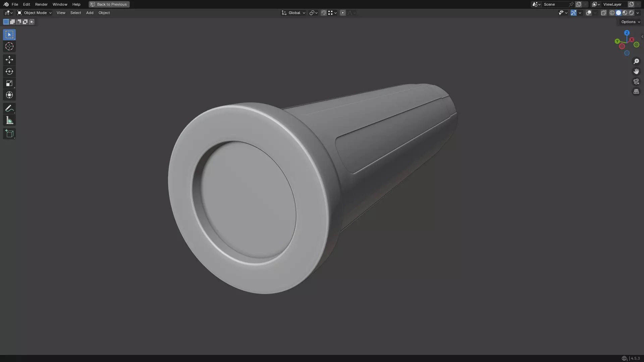Open the viewport Select menu
The height and width of the screenshot is (362, 644).
coord(75,13)
